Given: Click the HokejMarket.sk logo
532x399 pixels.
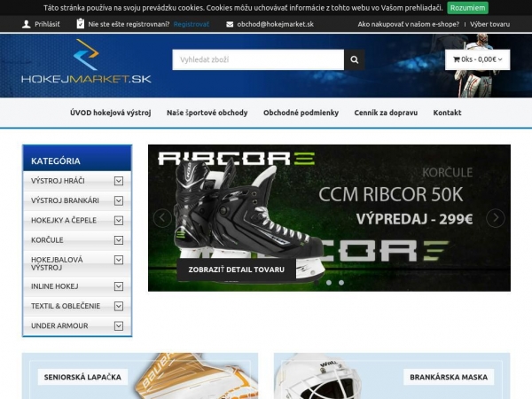Looking at the screenshot, I should pyautogui.click(x=86, y=61).
